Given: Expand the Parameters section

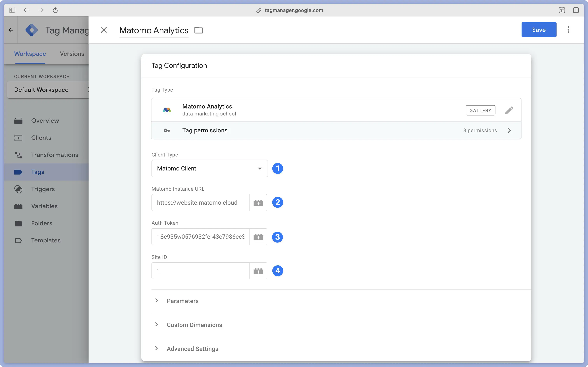Looking at the screenshot, I should 341,301.
